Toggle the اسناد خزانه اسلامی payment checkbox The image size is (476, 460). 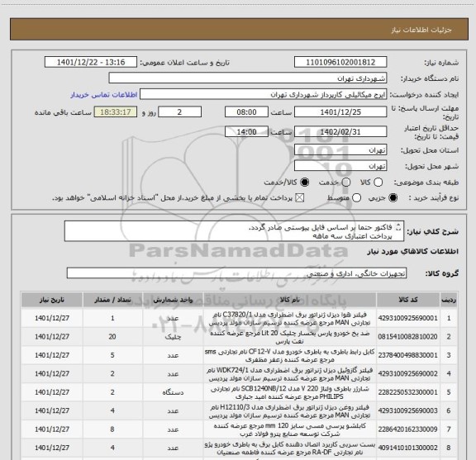pos(300,198)
